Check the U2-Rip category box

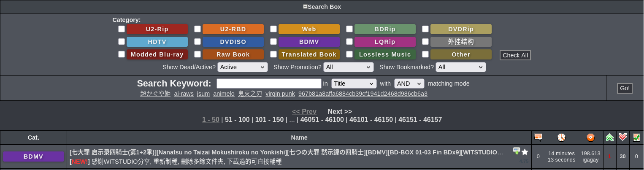[122, 29]
